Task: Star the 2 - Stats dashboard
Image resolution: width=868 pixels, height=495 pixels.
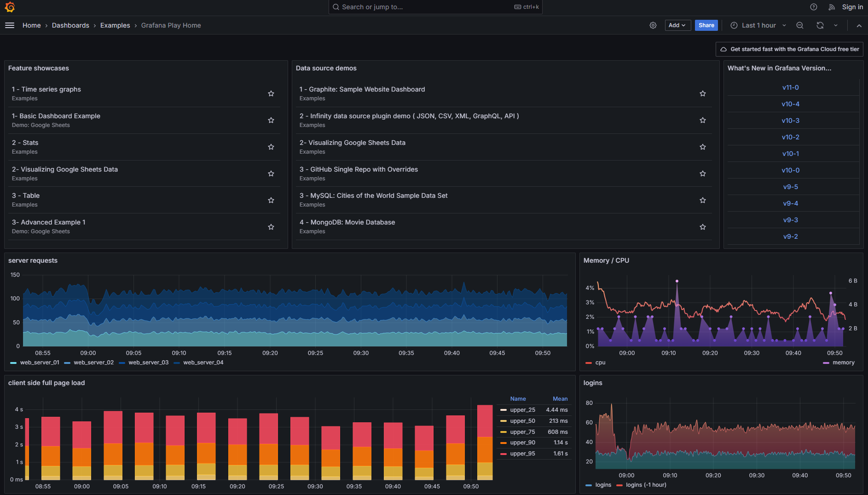Action: 271,147
